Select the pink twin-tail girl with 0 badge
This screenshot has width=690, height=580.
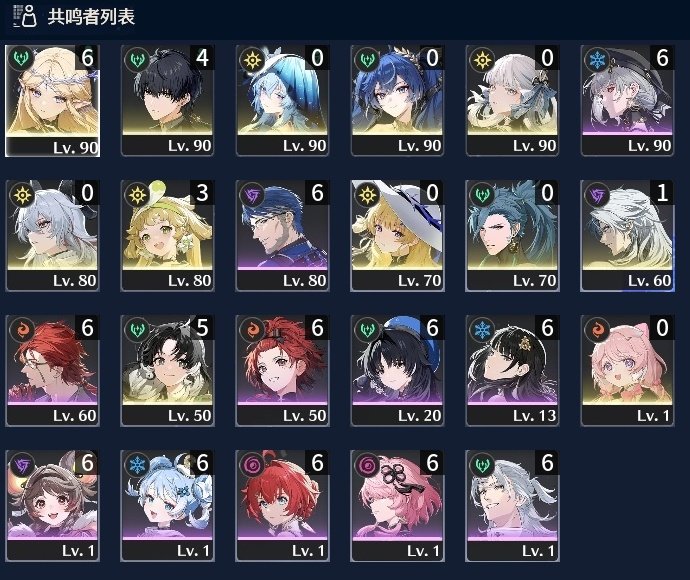[x=627, y=371]
